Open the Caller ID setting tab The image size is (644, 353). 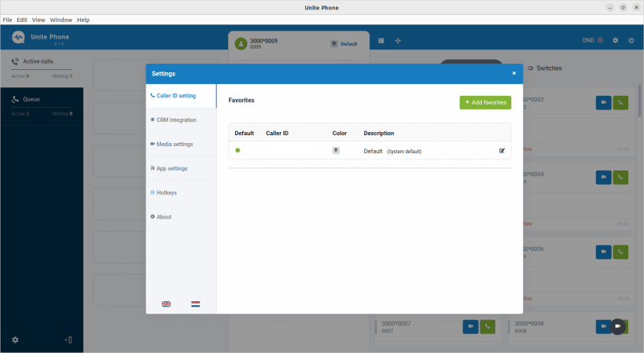[181, 96]
